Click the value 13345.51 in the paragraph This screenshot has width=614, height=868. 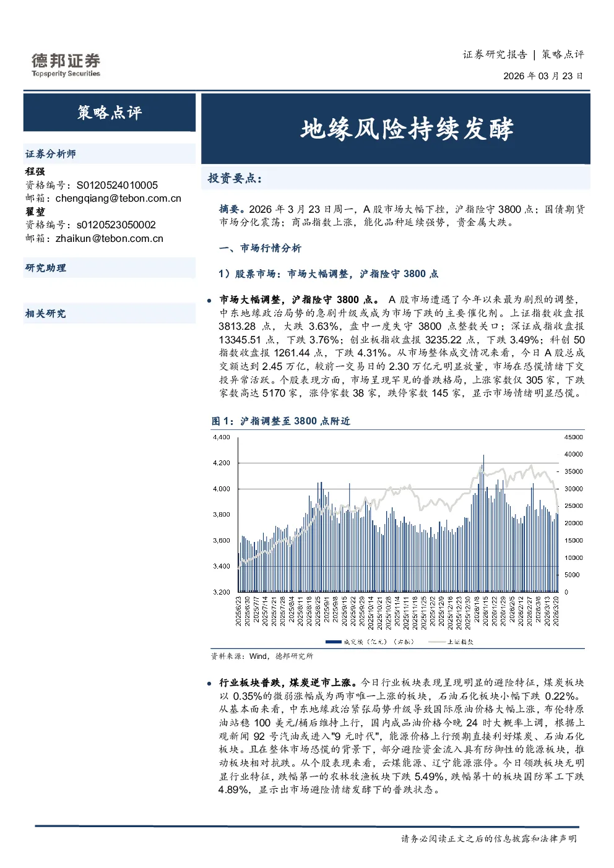click(x=240, y=340)
